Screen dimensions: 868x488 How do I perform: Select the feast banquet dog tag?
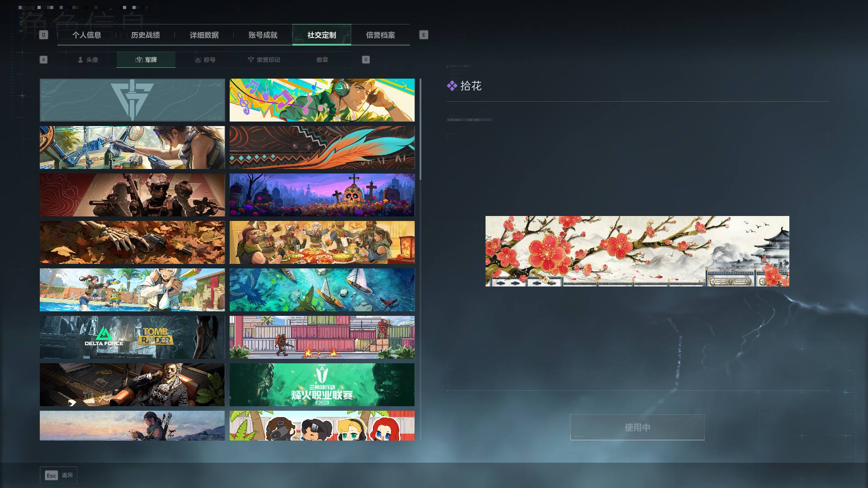coord(322,243)
